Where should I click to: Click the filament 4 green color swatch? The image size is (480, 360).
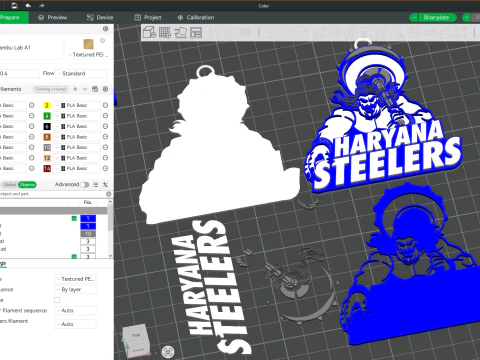tap(47, 116)
